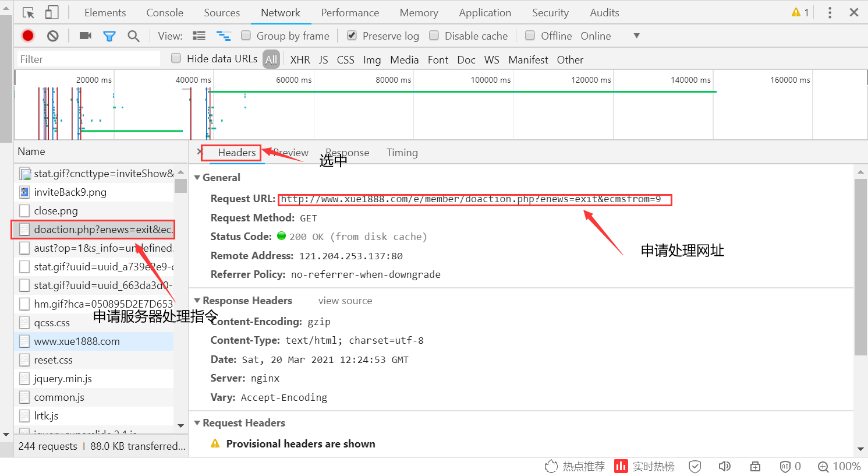The width and height of the screenshot is (868, 476).
Task: Filter requests by Media
Action: [x=404, y=59]
